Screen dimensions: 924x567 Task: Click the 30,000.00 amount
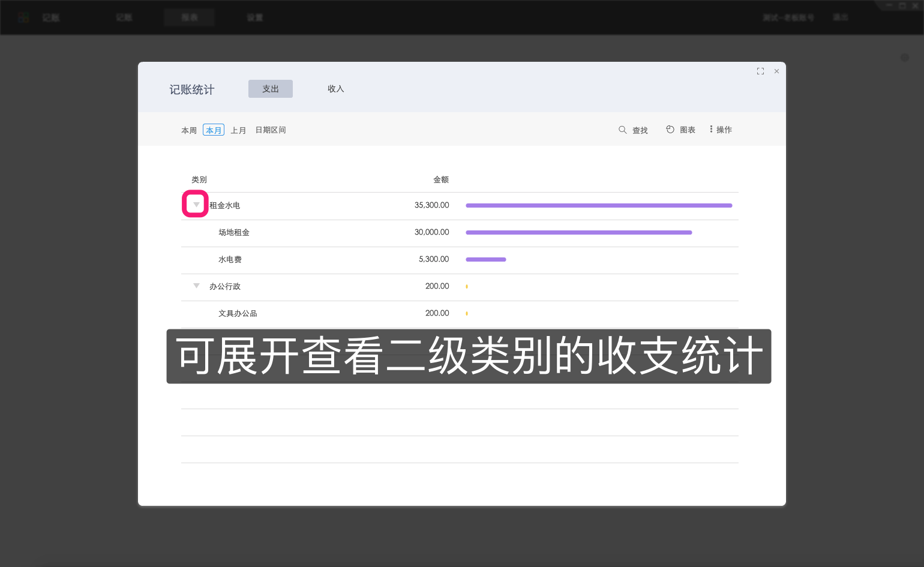pos(432,232)
